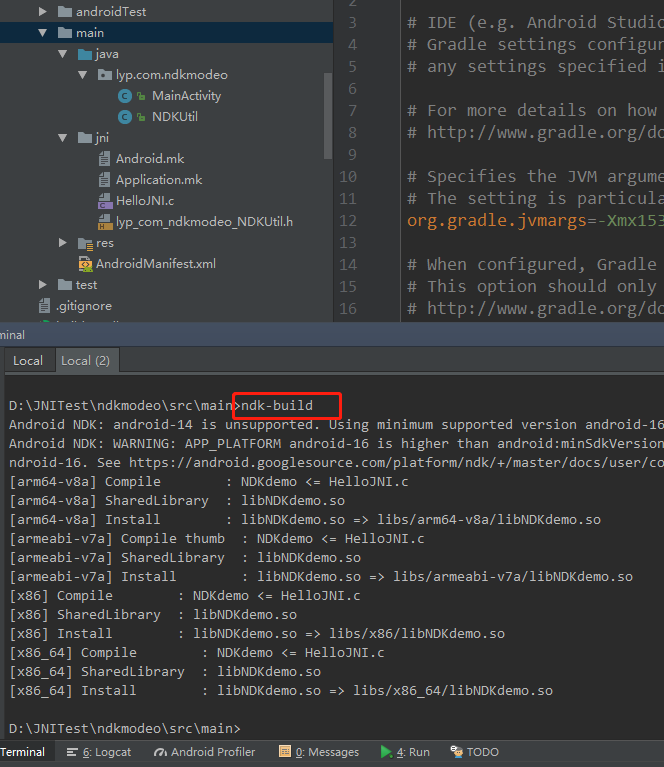The height and width of the screenshot is (767, 664).
Task: Click the Logcat tool window icon
Action: tap(72, 752)
